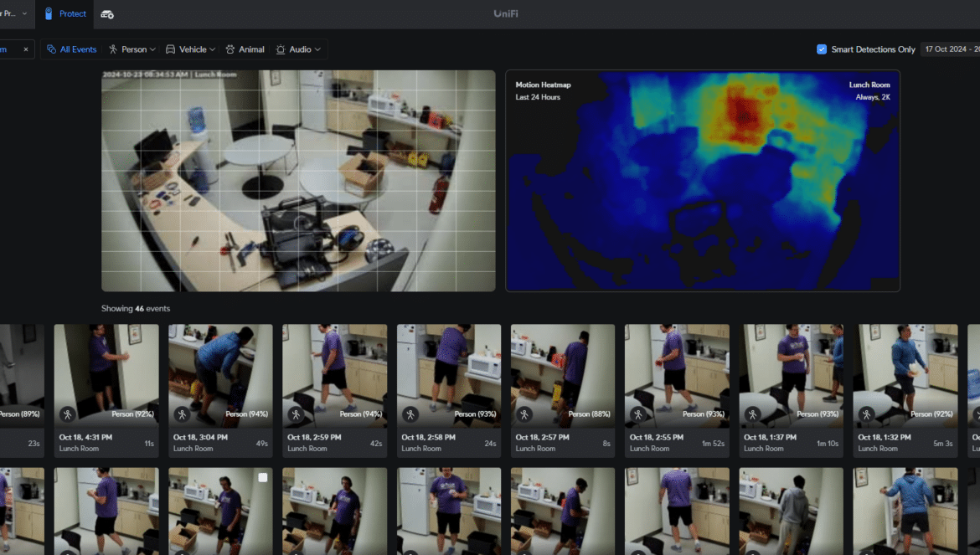Open the Oct 18, 2:59 PM event thumbnail

tap(334, 376)
